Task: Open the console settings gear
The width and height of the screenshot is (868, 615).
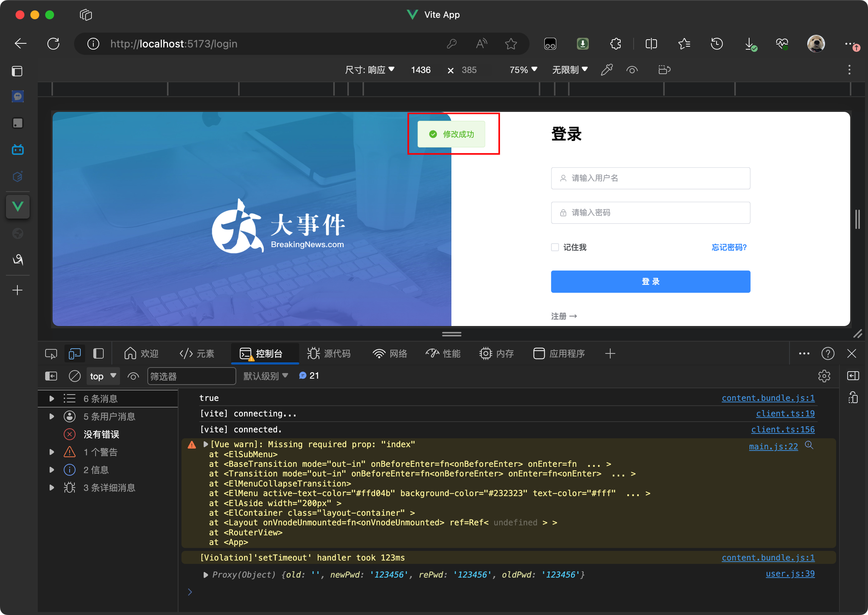Action: (x=824, y=376)
